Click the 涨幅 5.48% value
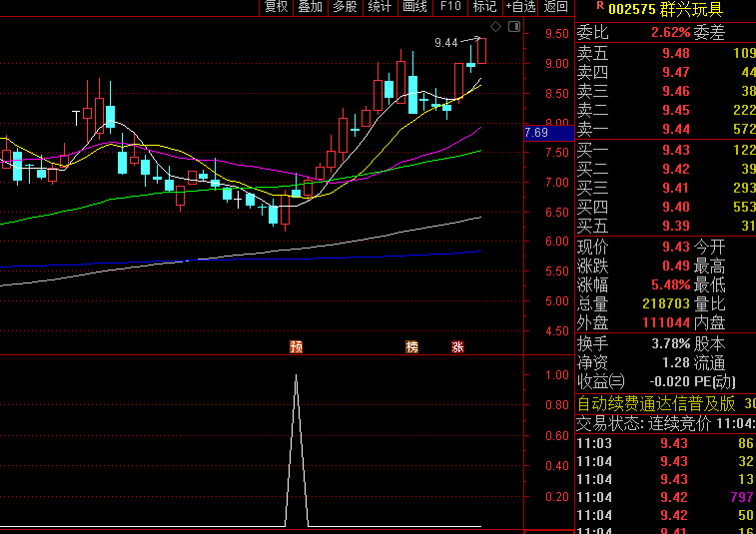The width and height of the screenshot is (756, 534). (x=671, y=284)
